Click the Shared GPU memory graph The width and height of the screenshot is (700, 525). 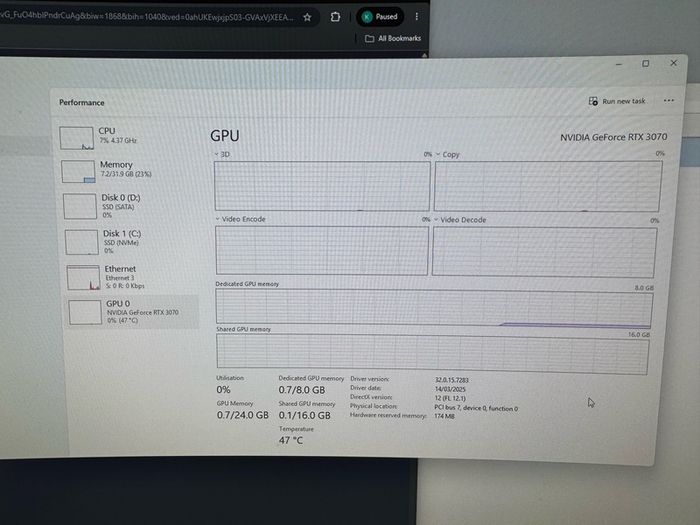point(433,354)
